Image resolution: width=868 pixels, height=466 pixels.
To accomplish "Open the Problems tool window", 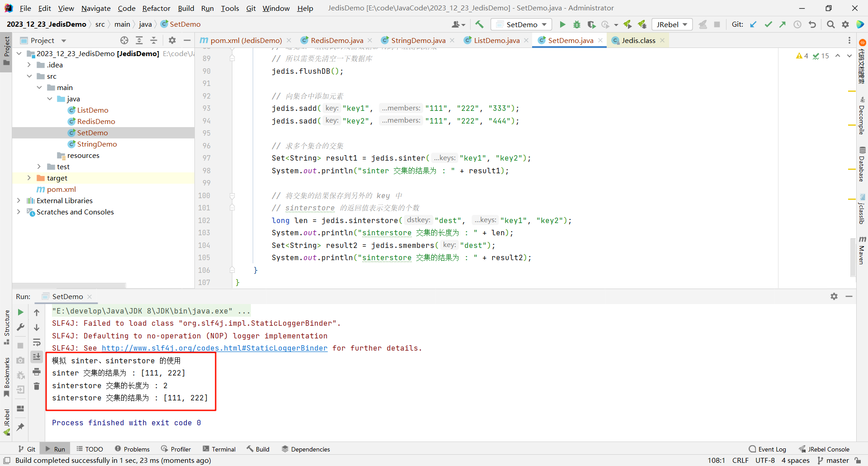I will [x=132, y=449].
